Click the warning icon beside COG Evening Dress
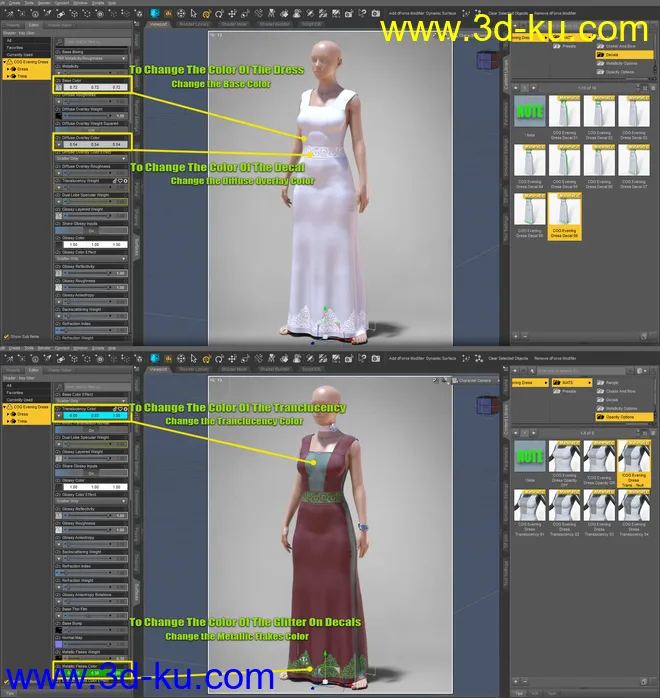The image size is (660, 698). pos(9,62)
